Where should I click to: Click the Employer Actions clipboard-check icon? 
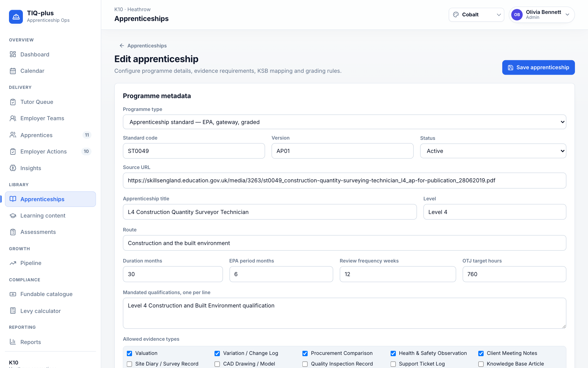(x=13, y=152)
